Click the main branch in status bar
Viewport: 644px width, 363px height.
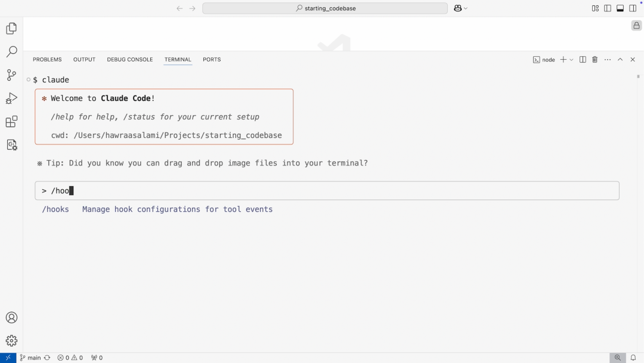[x=30, y=358]
